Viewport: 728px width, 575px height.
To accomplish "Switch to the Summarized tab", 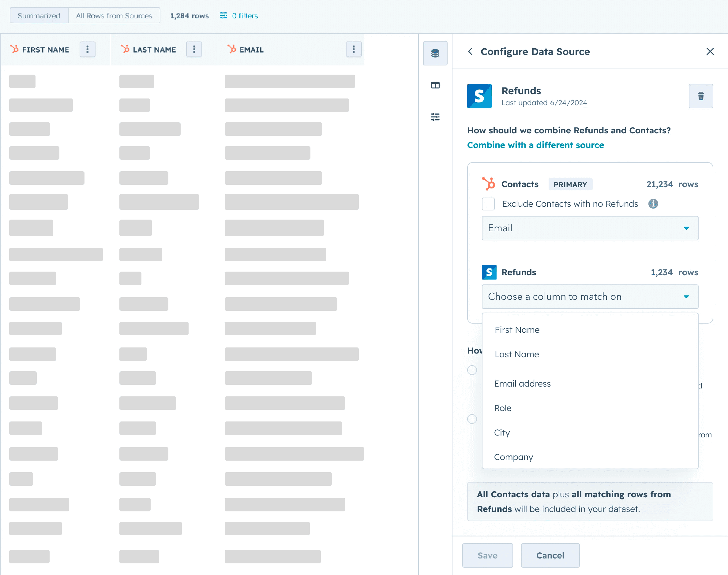I will point(39,16).
